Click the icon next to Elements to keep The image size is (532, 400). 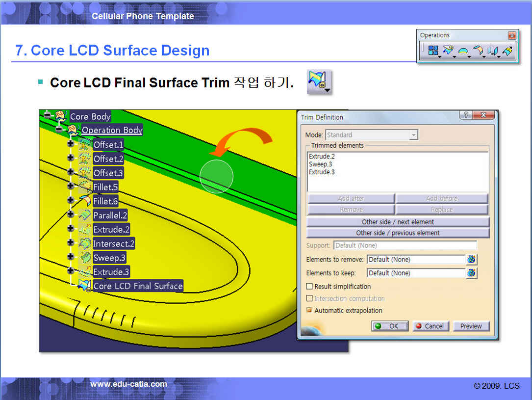[471, 273]
